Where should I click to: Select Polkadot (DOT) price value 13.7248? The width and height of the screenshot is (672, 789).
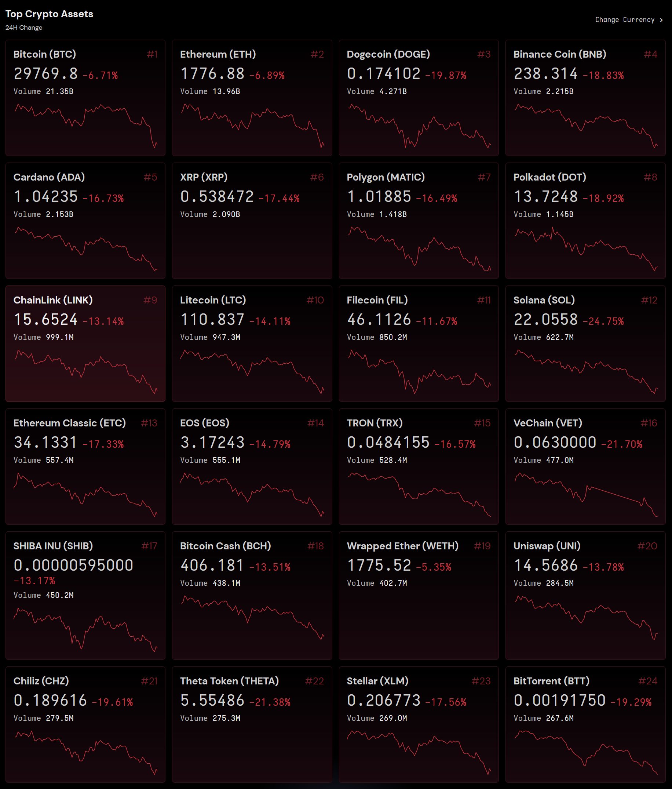pos(545,196)
